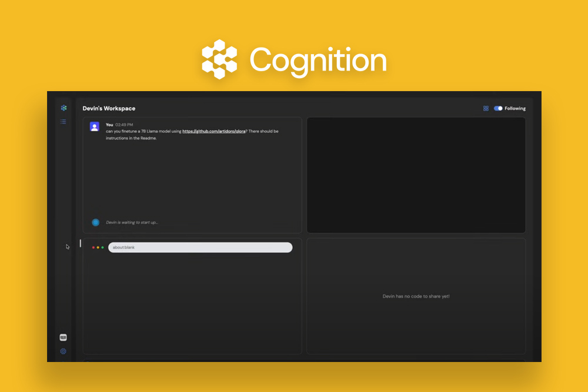Open the github.com/artidoro/qlora link
The image size is (588, 392).
[214, 131]
